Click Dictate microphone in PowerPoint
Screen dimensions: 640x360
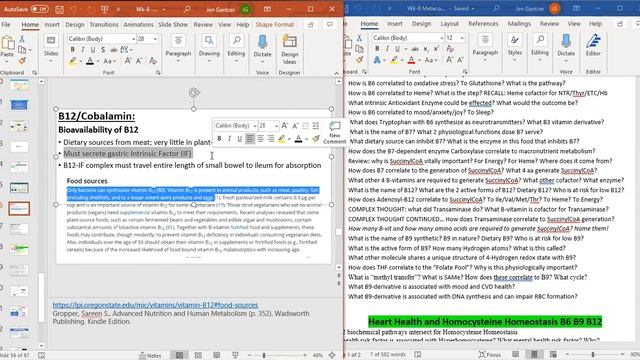[262, 48]
